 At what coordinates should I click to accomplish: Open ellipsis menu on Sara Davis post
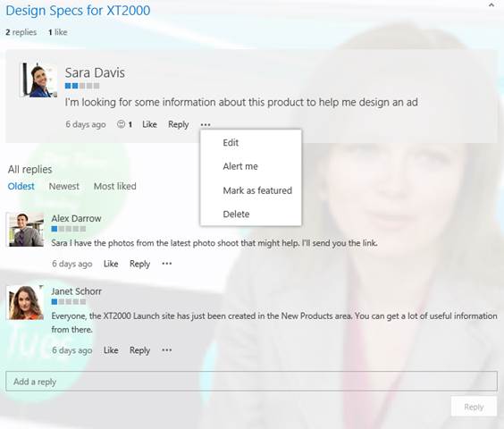(206, 124)
